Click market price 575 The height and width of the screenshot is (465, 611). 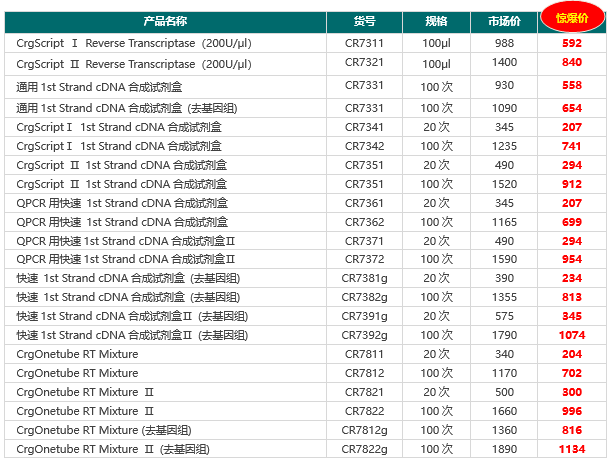point(504,316)
